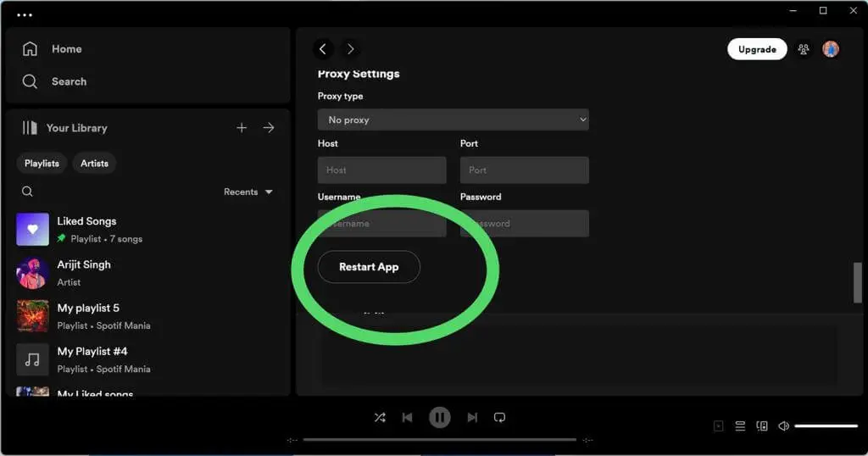
Task: Click Arijit Singh artist photo
Action: pos(32,273)
